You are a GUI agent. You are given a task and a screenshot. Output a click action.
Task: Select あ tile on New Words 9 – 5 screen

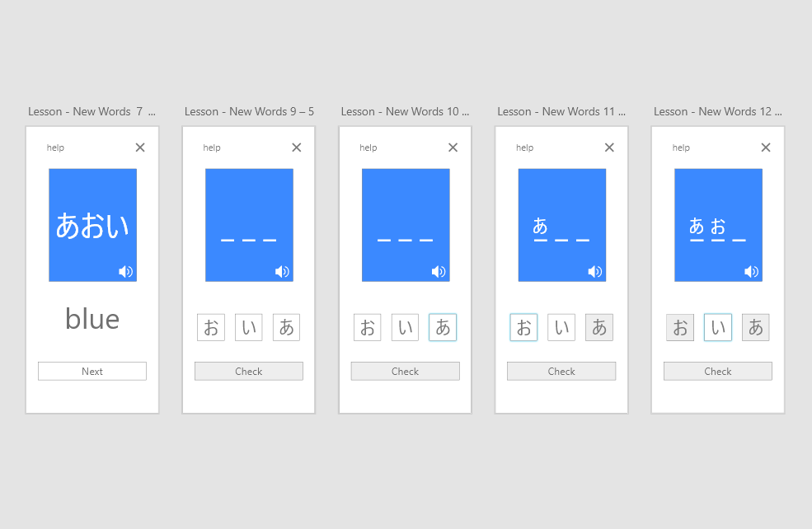pyautogui.click(x=286, y=327)
